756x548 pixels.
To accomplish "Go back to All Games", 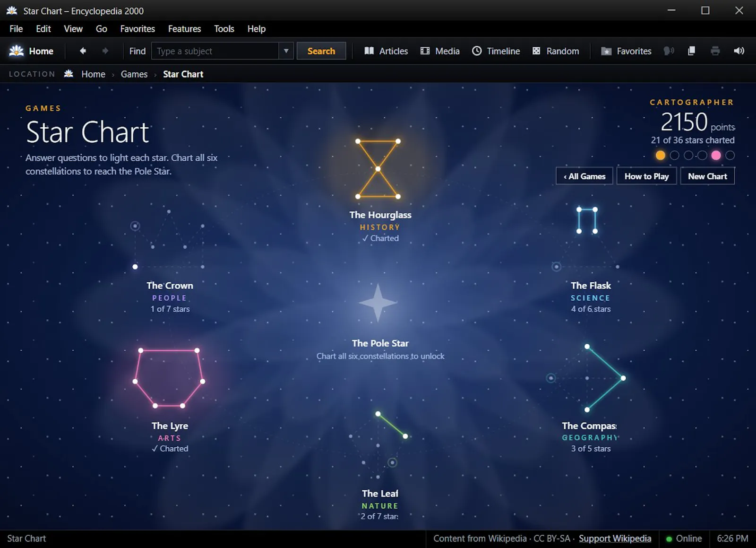I will 584,176.
